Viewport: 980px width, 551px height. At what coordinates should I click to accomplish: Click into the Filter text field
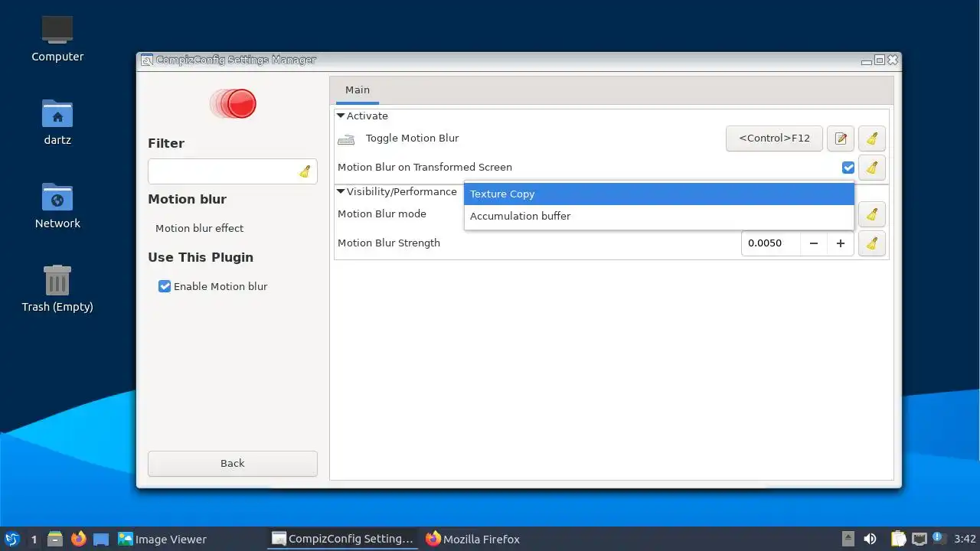(222, 171)
